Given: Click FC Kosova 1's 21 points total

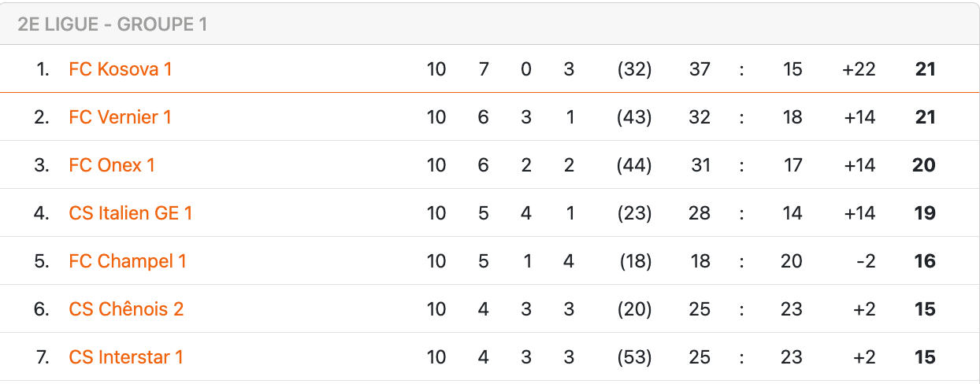Looking at the screenshot, I should pyautogui.click(x=925, y=69).
